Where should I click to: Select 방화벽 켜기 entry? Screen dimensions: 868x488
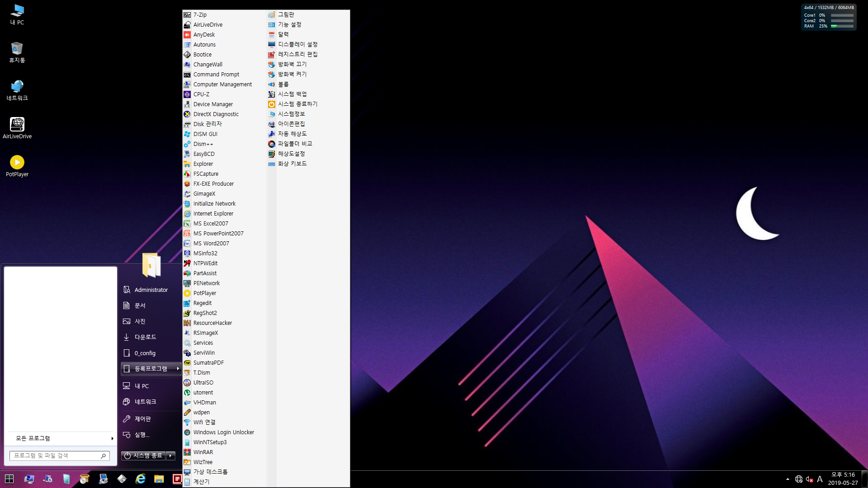click(x=308, y=75)
